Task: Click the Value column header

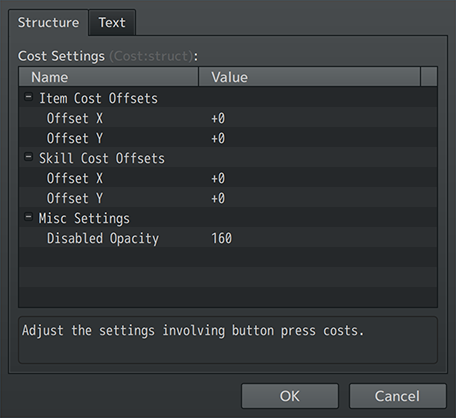Action: [x=309, y=77]
